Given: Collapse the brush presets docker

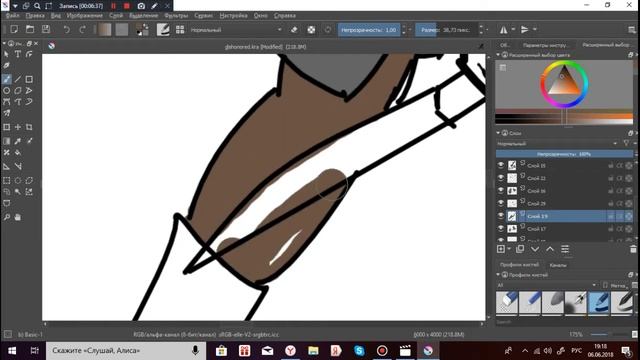Looking at the screenshot, I should point(498,275).
